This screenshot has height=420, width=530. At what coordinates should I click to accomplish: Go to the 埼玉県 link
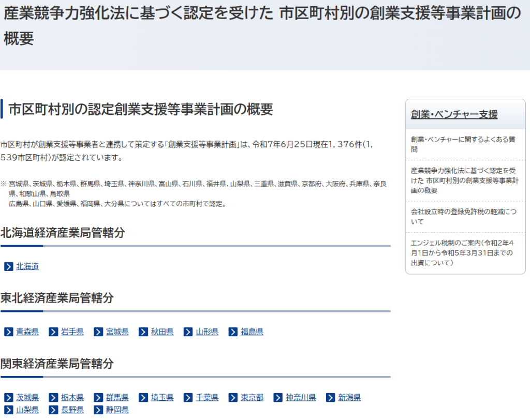162,398
